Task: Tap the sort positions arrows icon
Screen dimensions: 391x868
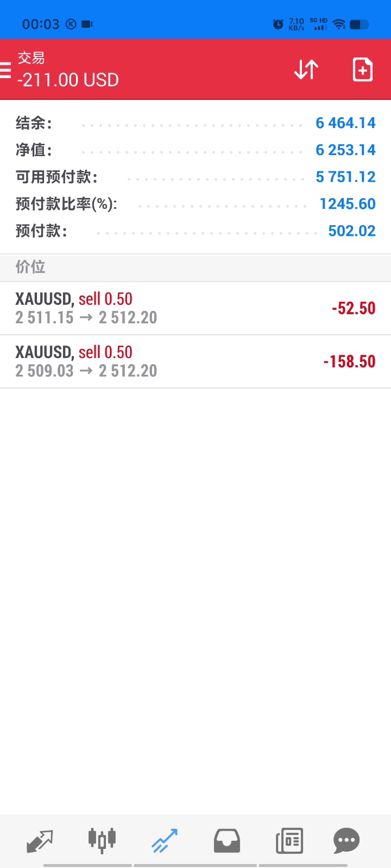Action: click(306, 70)
